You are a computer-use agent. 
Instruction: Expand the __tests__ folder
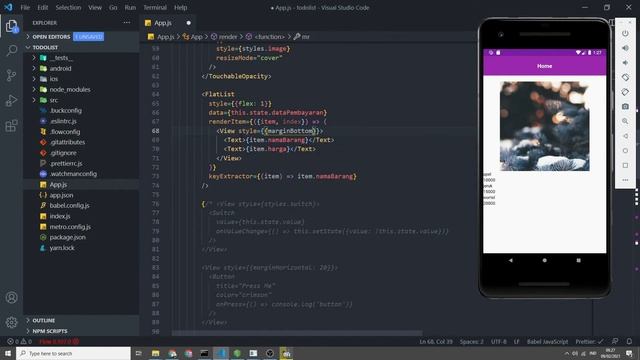pos(61,58)
